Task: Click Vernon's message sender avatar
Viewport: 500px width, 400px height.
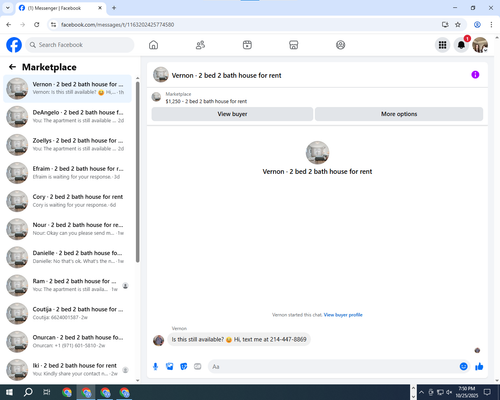Action: 158,340
